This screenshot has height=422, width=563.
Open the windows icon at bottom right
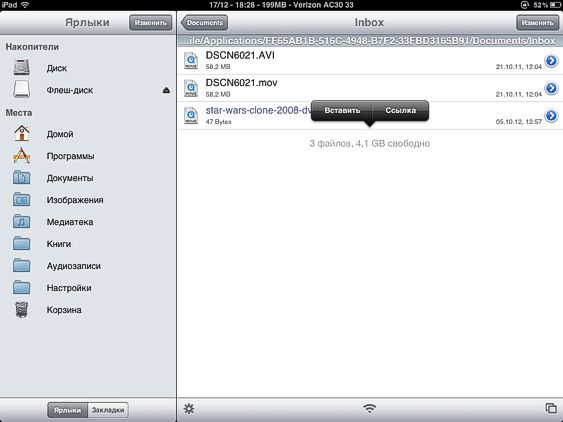click(x=551, y=408)
